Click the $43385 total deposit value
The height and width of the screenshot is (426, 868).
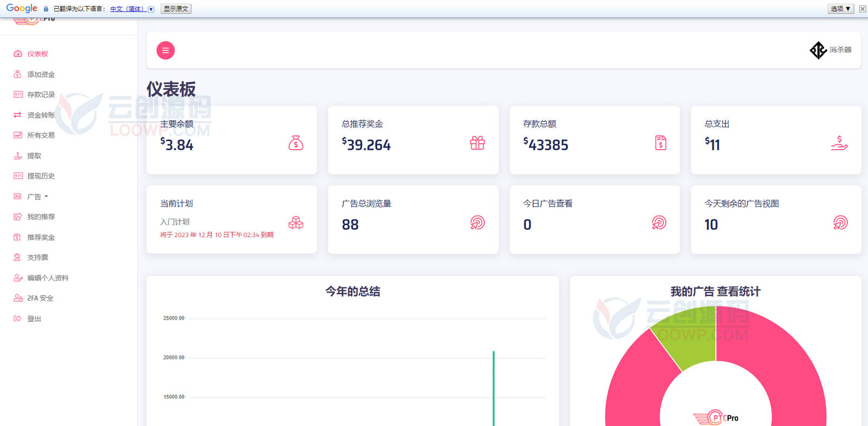546,144
